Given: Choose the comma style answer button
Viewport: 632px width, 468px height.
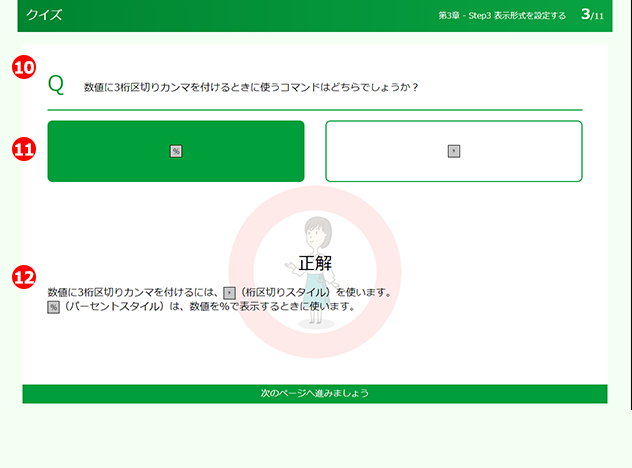Looking at the screenshot, I should pyautogui.click(x=454, y=151).
